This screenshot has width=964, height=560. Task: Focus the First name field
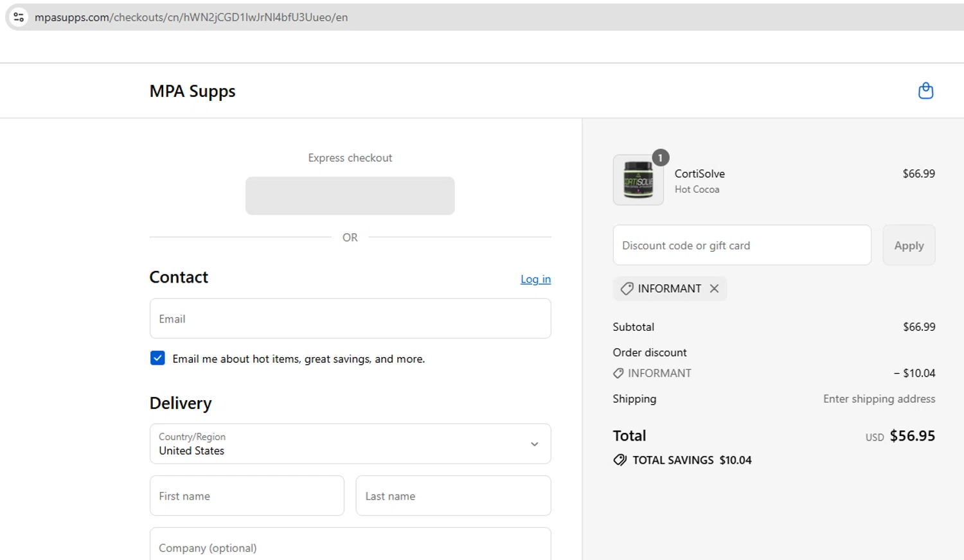[x=247, y=496]
